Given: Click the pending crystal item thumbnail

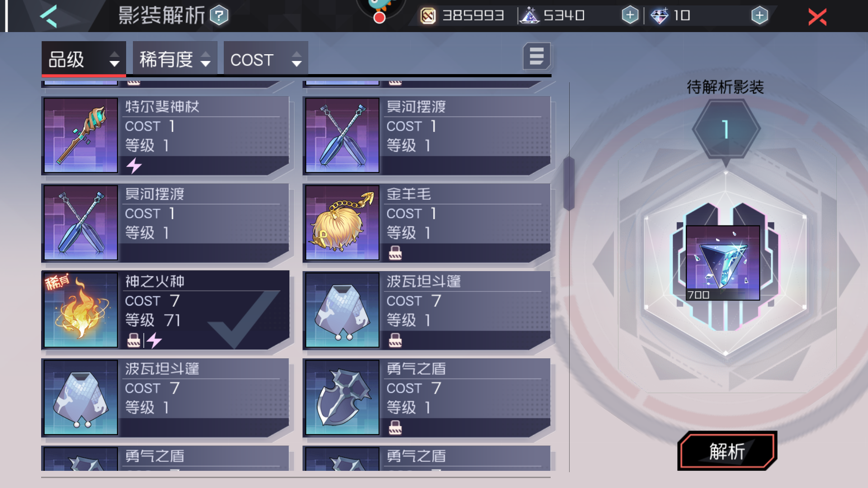Looking at the screenshot, I should point(722,263).
